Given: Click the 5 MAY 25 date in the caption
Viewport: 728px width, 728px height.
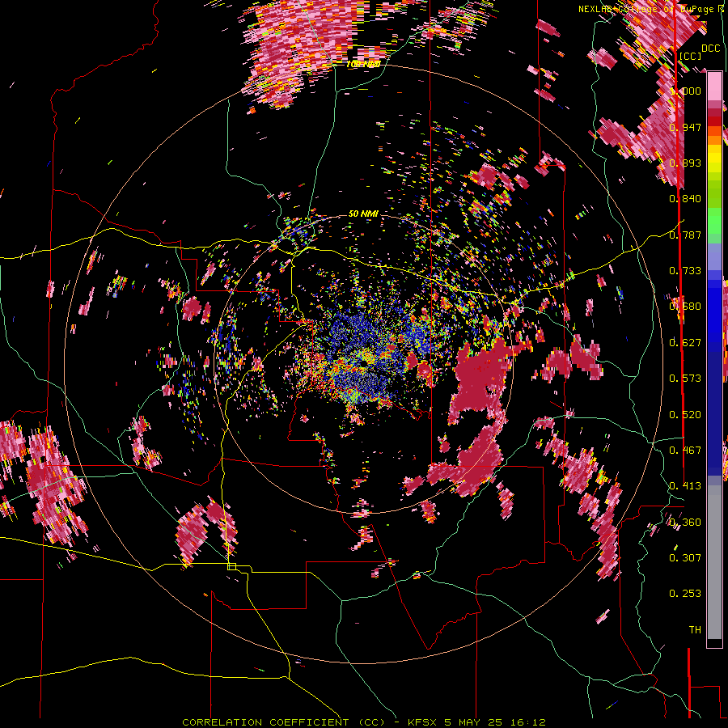Looking at the screenshot, I should tap(474, 722).
